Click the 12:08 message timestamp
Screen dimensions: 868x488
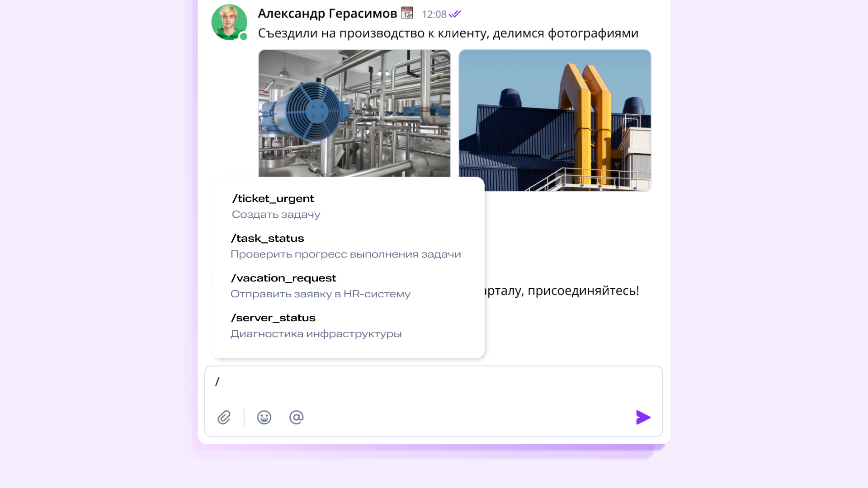click(434, 14)
